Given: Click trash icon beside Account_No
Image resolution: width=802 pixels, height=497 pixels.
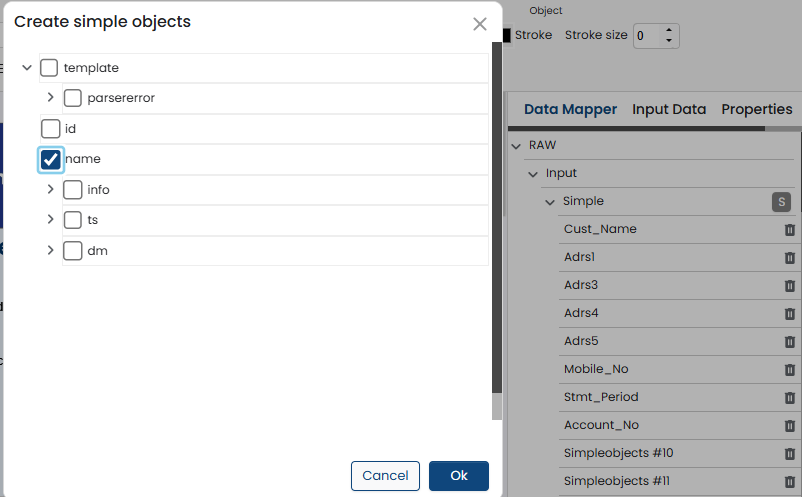Looking at the screenshot, I should pyautogui.click(x=789, y=426).
